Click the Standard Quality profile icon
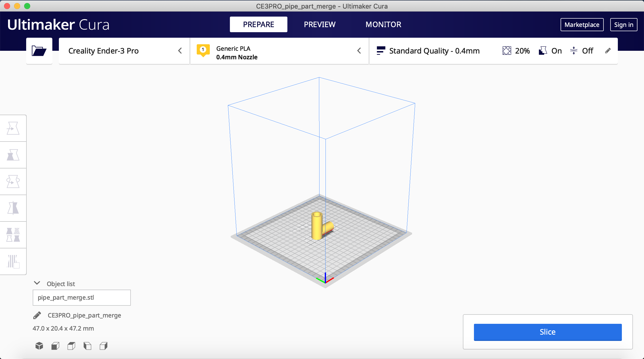Viewport: 644px width, 359px height. 381,51
